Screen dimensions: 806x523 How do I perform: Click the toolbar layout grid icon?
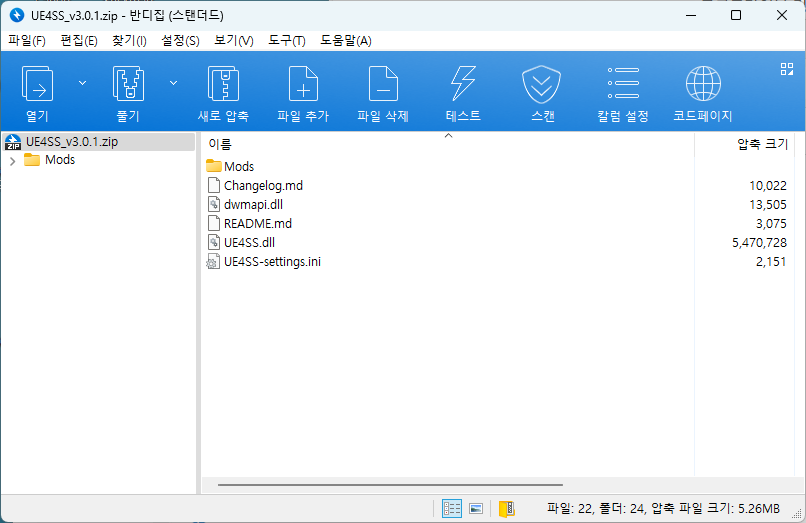[786, 69]
